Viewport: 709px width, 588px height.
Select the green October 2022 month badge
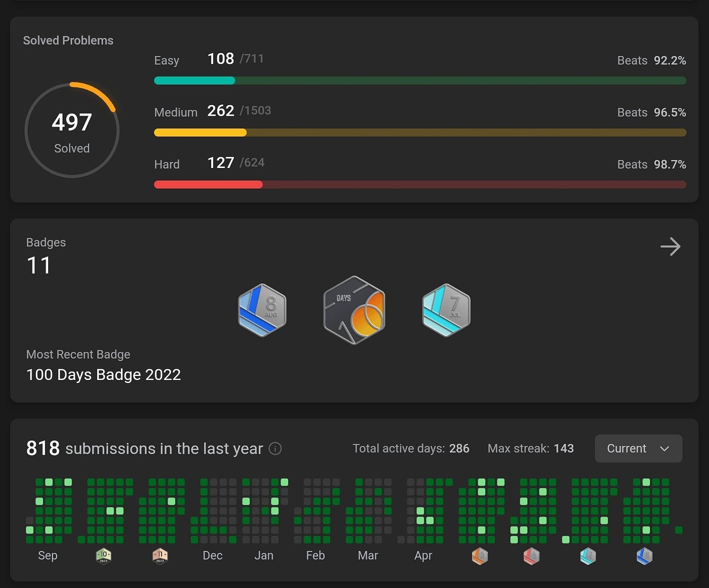coord(103,556)
